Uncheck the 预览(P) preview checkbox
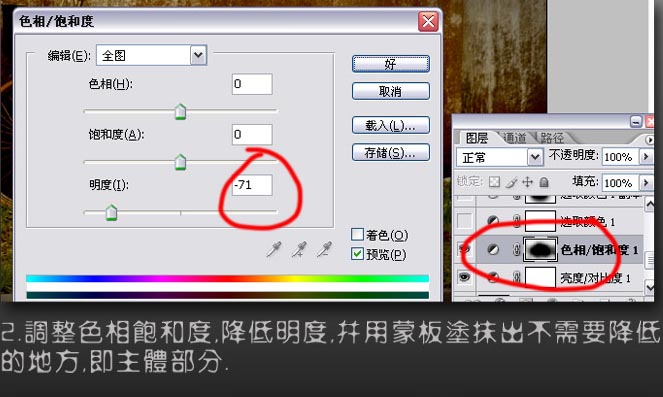The image size is (663, 397). coord(357,254)
